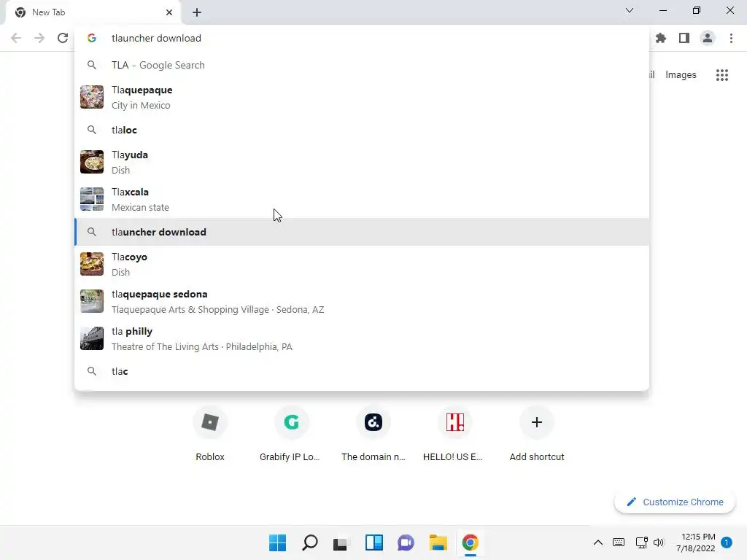Viewport: 747px width, 560px height.
Task: Open the notification count badge
Action: click(727, 542)
